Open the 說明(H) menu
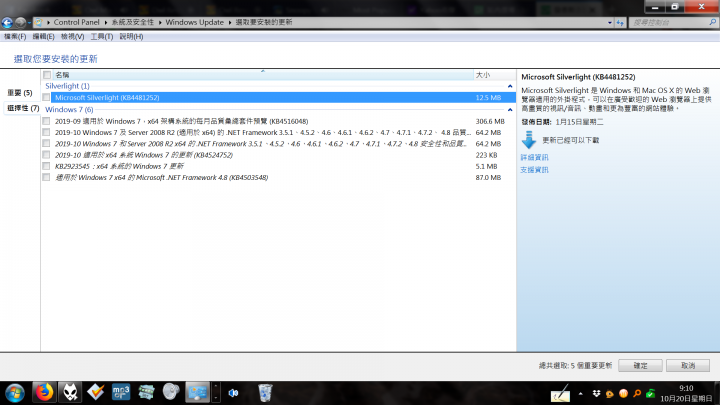Screen dimensions: 720x405 coord(131,36)
